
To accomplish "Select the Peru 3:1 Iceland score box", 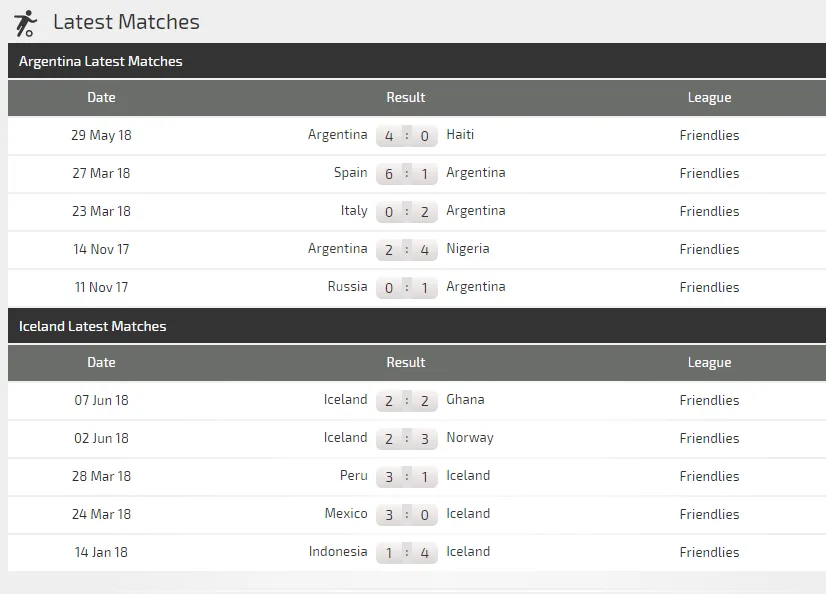I will tap(406, 477).
